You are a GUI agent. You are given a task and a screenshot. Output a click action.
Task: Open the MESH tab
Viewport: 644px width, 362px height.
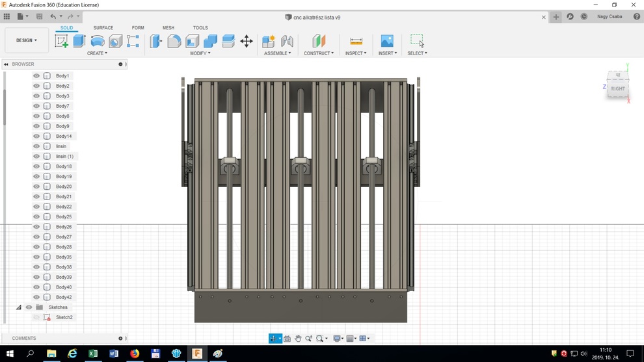point(168,28)
